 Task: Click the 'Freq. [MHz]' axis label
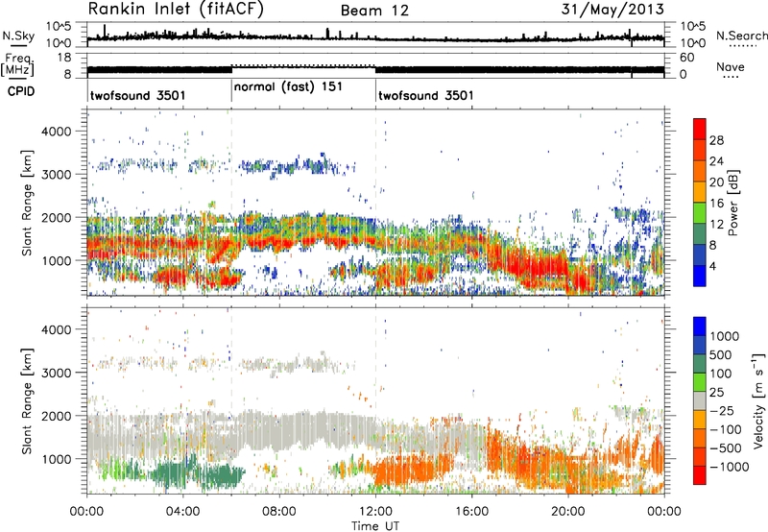[x=17, y=65]
